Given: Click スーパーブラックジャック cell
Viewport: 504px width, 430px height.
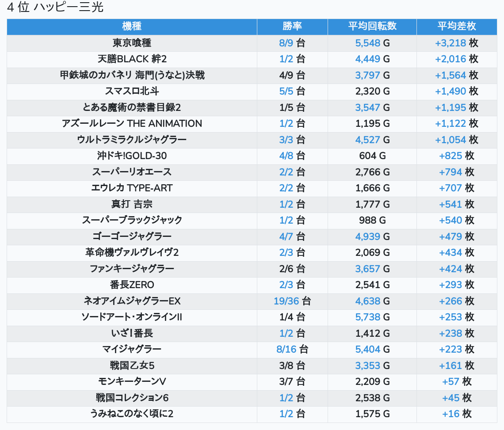Looking at the screenshot, I should click(x=132, y=221).
